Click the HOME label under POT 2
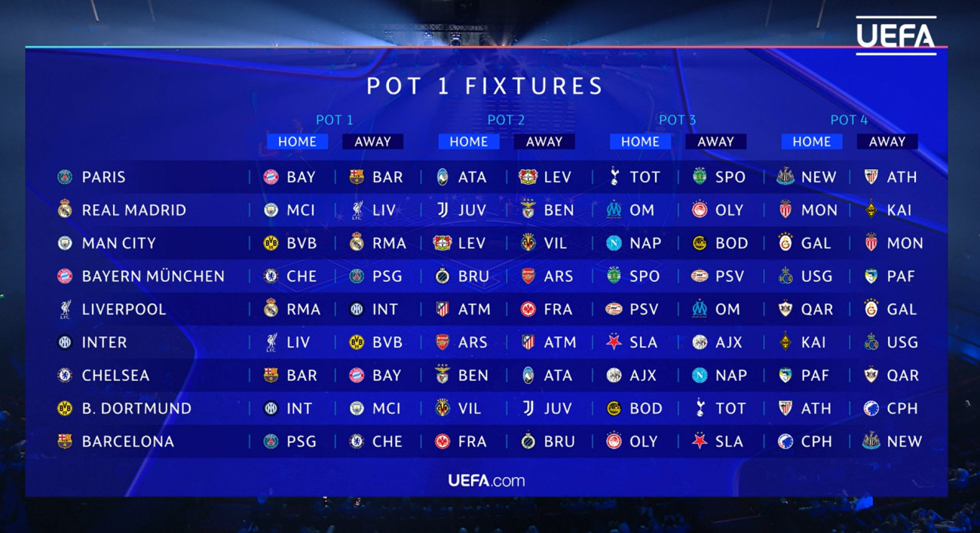This screenshot has height=533, width=980. (468, 142)
